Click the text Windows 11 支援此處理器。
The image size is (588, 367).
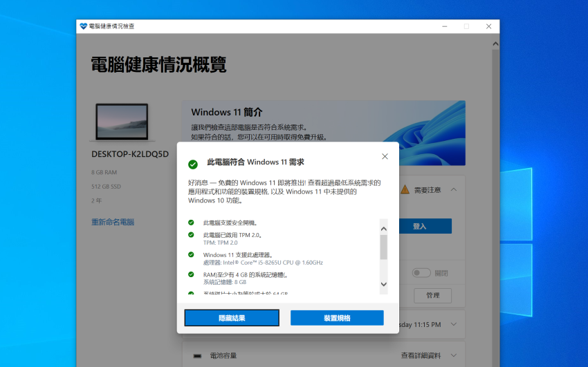click(x=238, y=254)
